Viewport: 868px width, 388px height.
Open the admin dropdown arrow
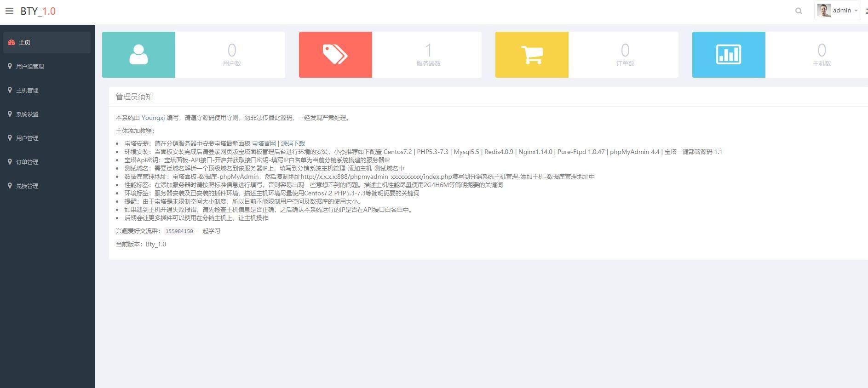coord(856,11)
